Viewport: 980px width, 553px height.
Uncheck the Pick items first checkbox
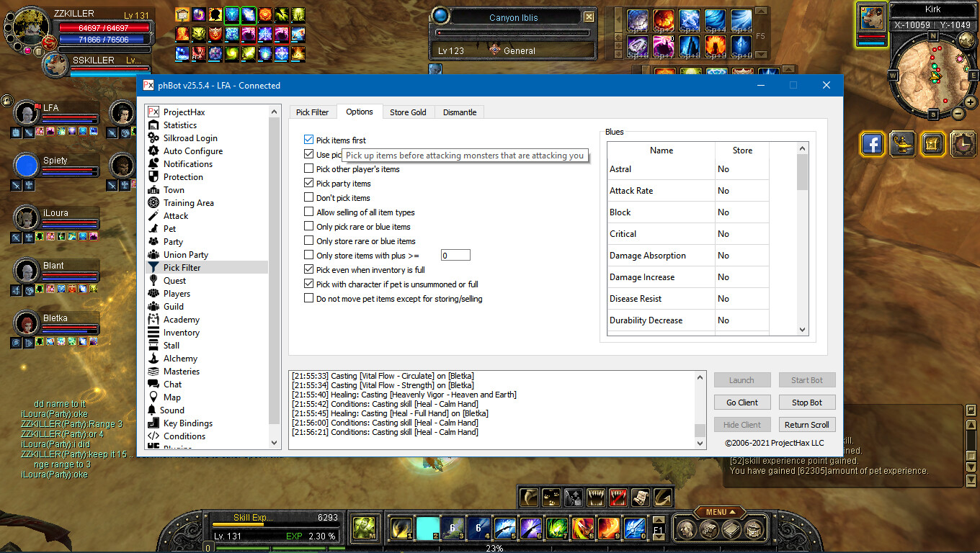(x=309, y=140)
